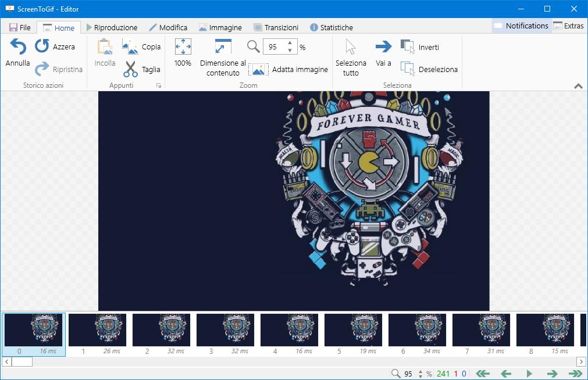
Task: Go to previous frame arrow
Action: [x=506, y=374]
